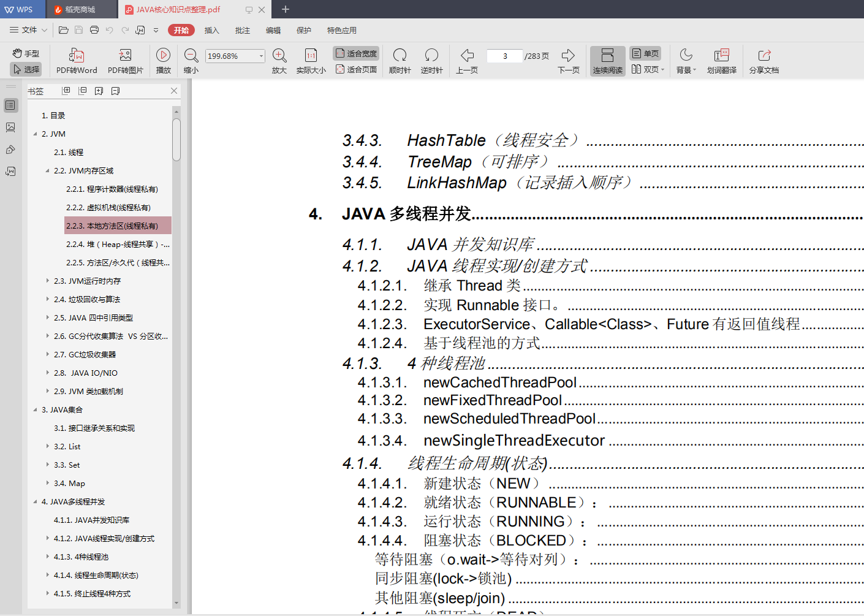Collapse 2.2. JVM内存区域 bookmark node
The width and height of the screenshot is (864, 616).
47,170
